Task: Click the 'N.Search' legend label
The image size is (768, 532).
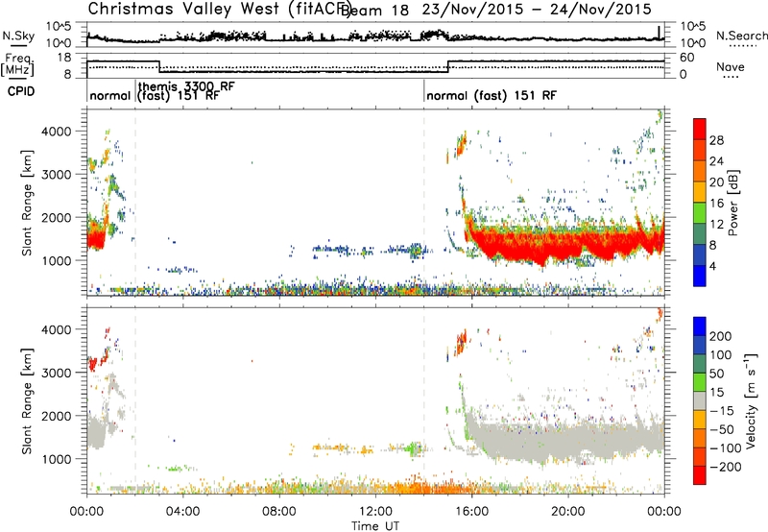Action: tap(741, 36)
